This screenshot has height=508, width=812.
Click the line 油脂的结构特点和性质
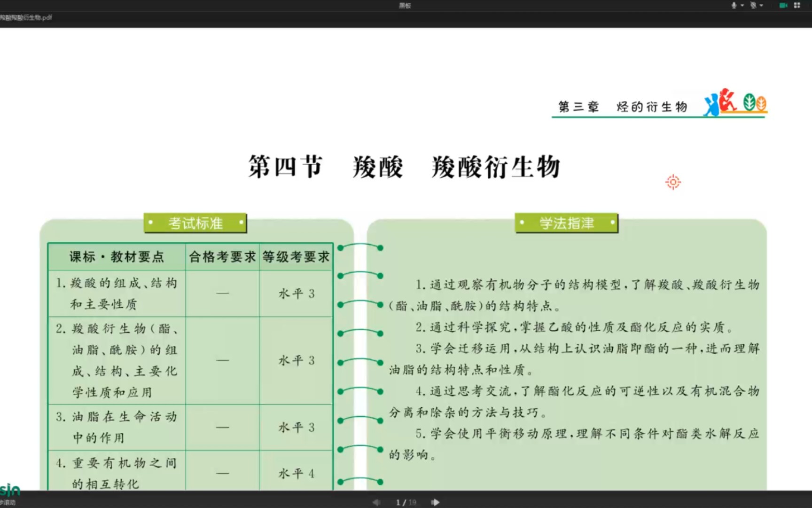coord(461,370)
